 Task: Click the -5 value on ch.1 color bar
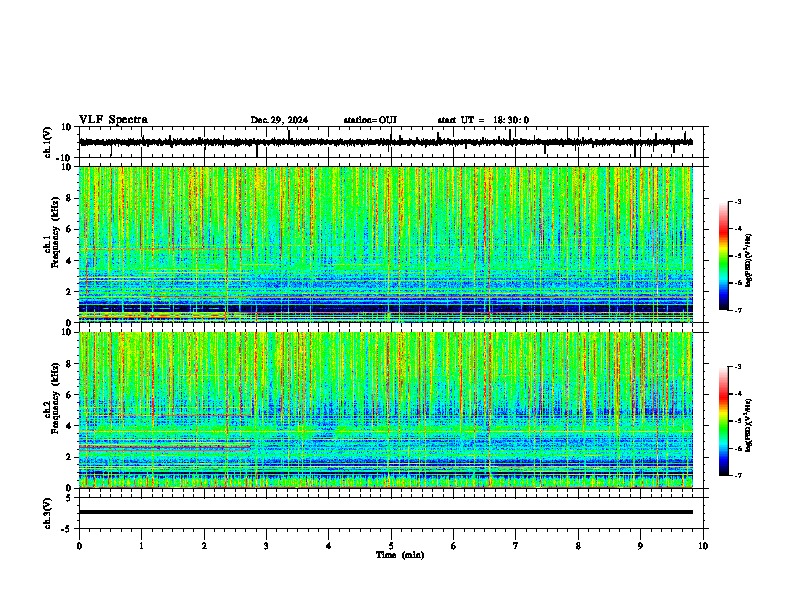(738, 256)
